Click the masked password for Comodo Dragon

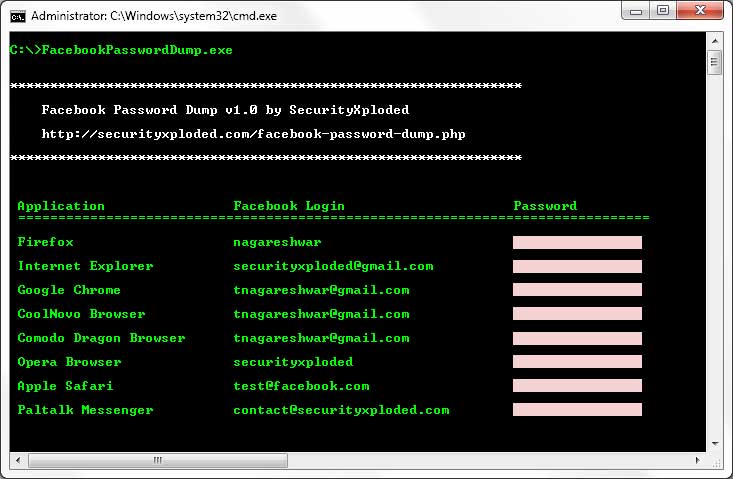click(577, 338)
